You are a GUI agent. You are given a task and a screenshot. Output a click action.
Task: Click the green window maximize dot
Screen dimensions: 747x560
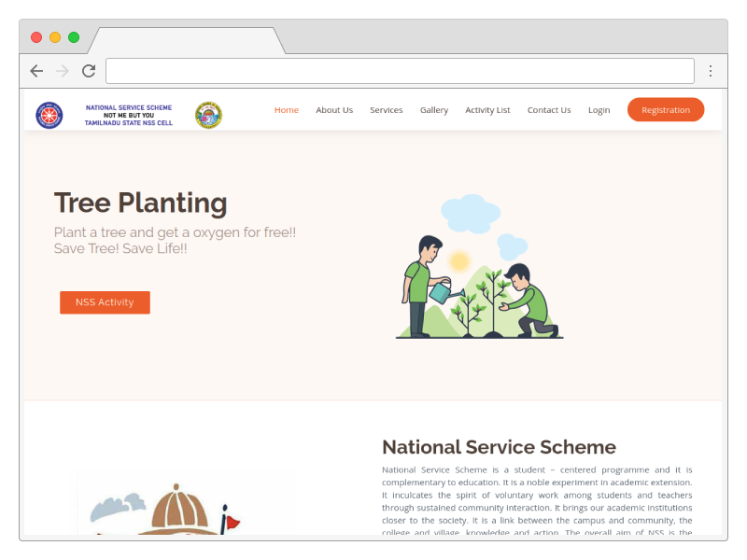[74, 37]
